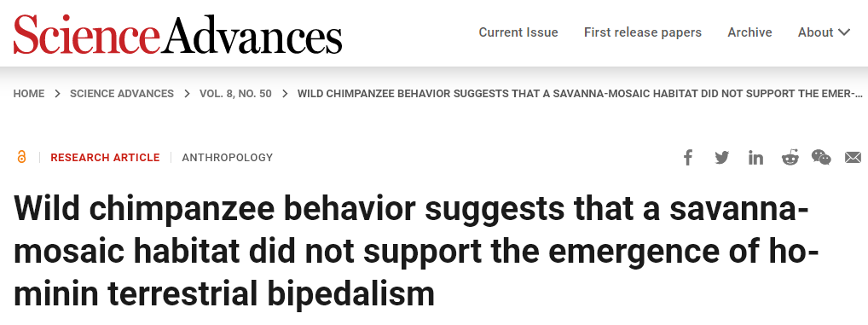Image resolution: width=868 pixels, height=325 pixels.
Task: Share the article on Twitter
Action: (722, 158)
